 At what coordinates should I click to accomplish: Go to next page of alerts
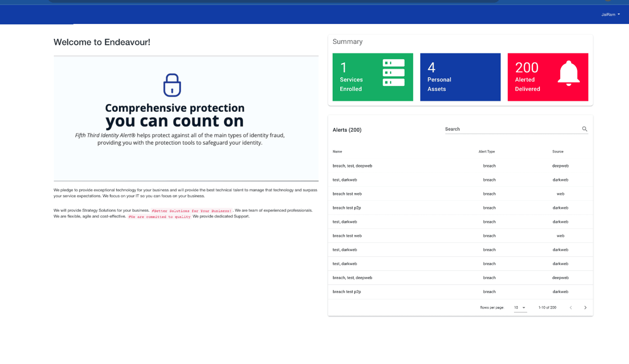[585, 308]
